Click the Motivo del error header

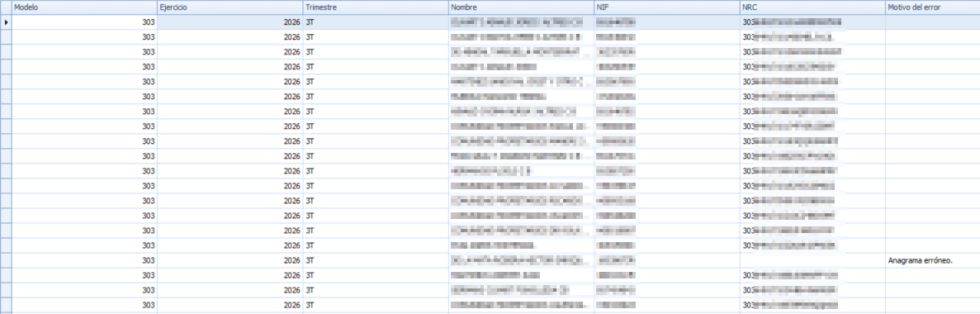(x=932, y=7)
